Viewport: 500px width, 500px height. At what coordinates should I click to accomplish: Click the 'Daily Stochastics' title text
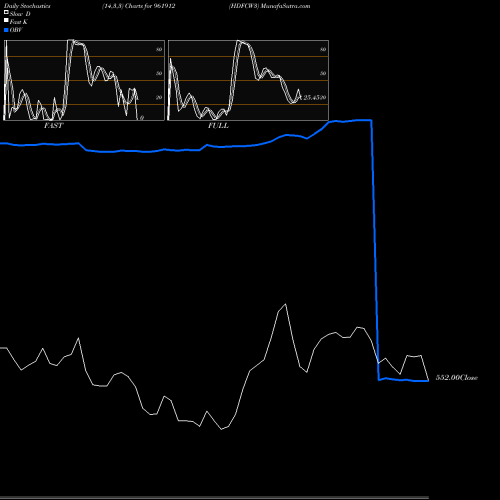(x=27, y=6)
